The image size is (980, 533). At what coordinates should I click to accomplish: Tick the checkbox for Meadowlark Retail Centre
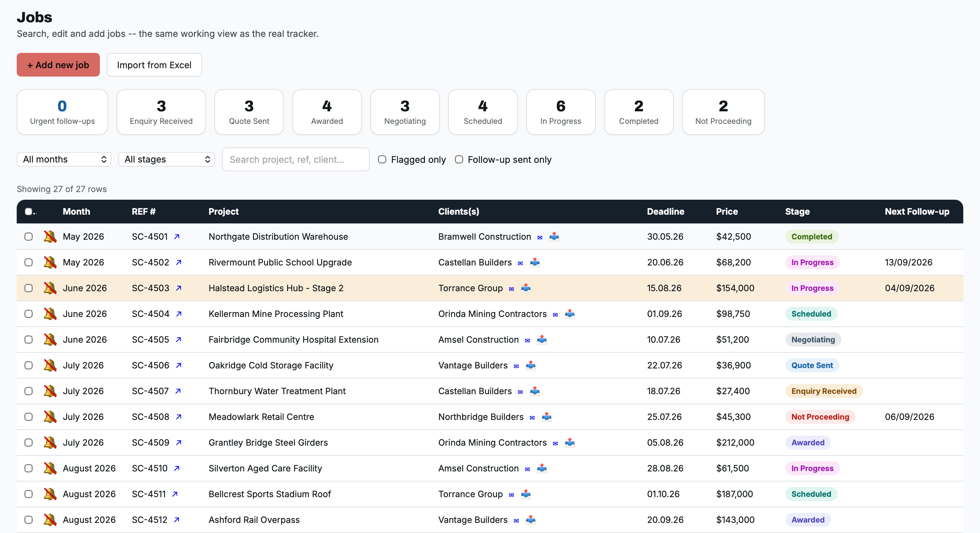pos(29,416)
